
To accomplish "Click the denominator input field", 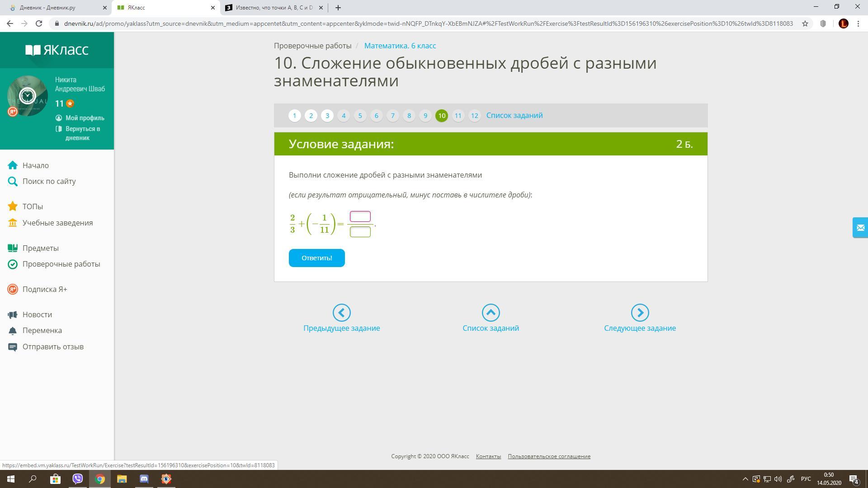I will click(x=360, y=232).
